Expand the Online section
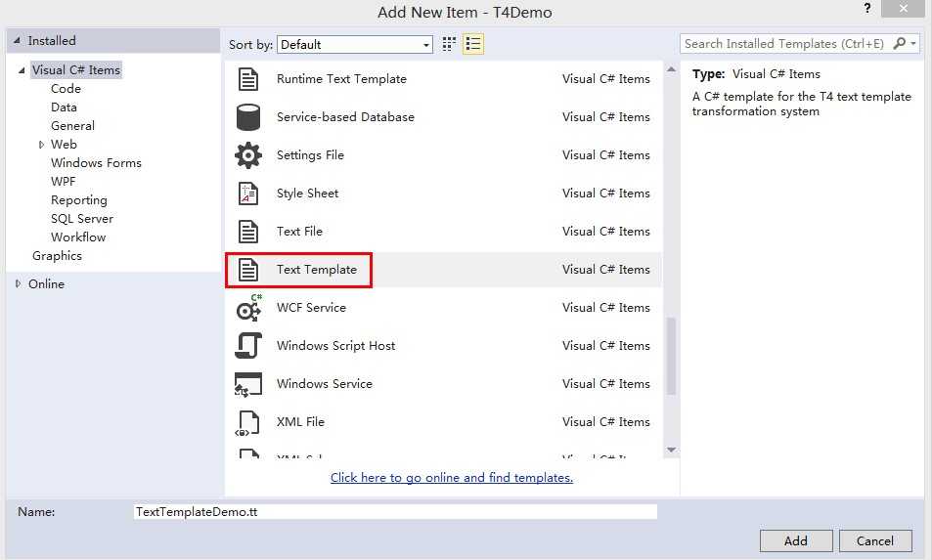This screenshot has height=560, width=932. coord(18,283)
